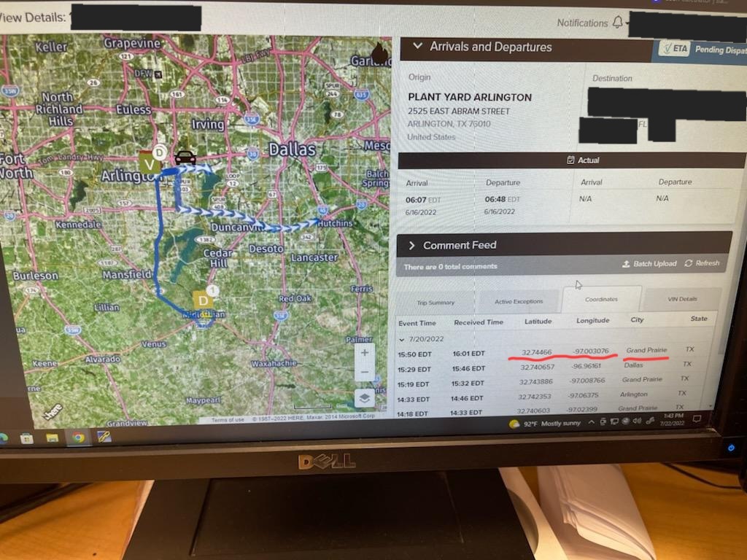Click the Waxahachie label on the map
747x560 pixels.
[x=274, y=363]
